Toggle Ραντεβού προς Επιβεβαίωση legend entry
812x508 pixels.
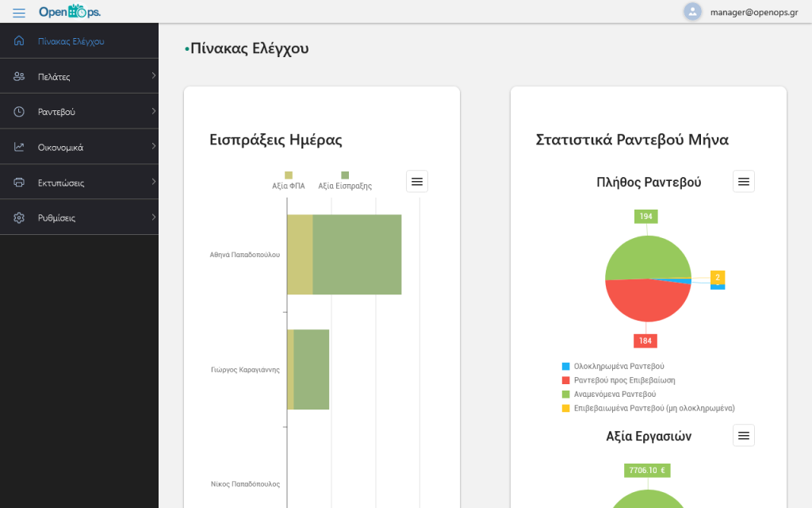(x=619, y=380)
